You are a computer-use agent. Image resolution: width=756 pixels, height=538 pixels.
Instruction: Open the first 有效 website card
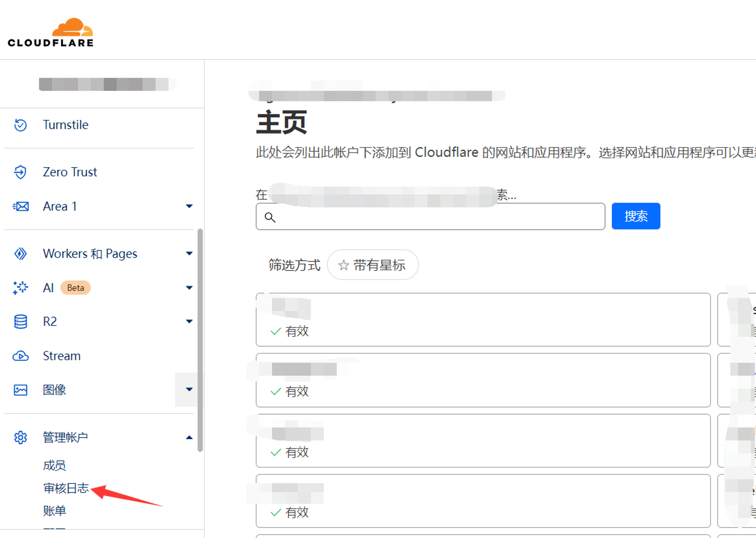(x=483, y=320)
